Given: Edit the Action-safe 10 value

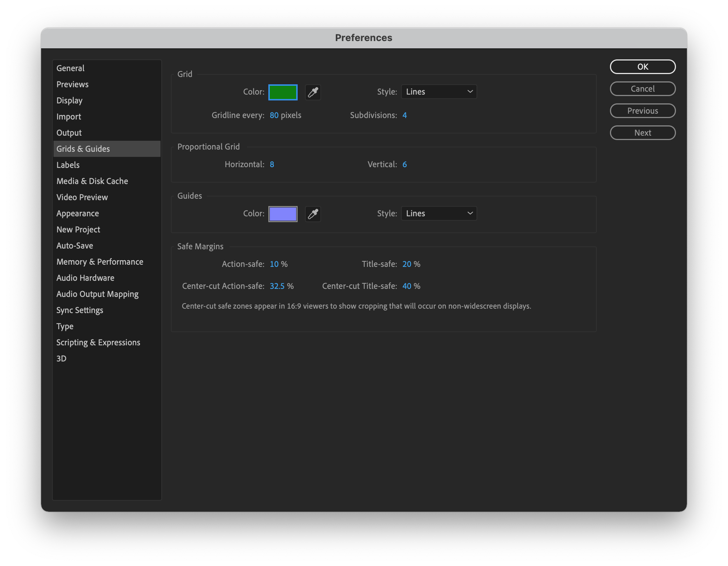Looking at the screenshot, I should 274,264.
